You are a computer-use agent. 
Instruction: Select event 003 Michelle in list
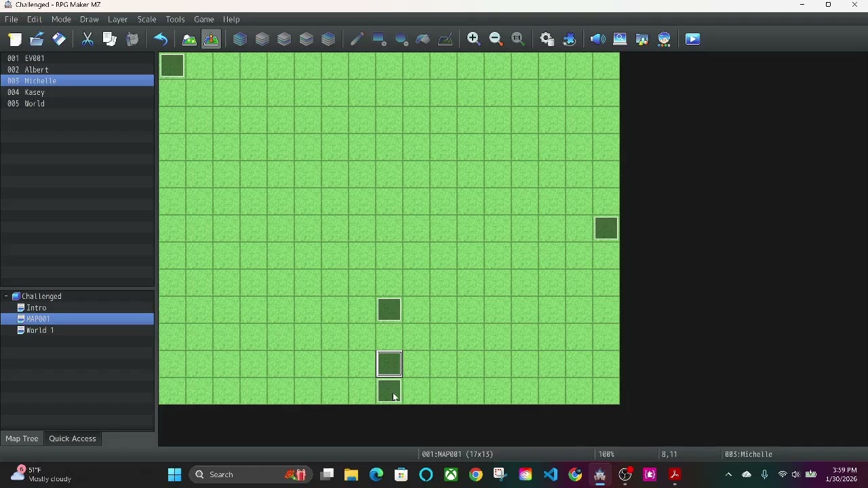pyautogui.click(x=77, y=81)
